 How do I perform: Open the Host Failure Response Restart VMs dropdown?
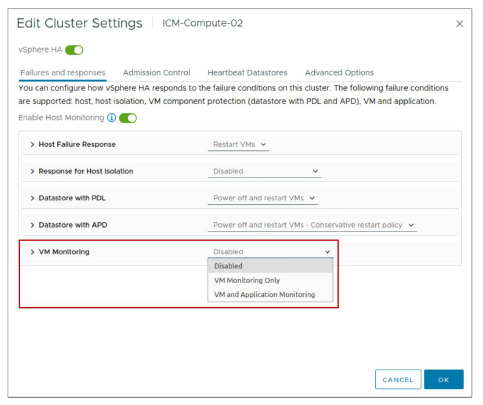[x=238, y=145]
